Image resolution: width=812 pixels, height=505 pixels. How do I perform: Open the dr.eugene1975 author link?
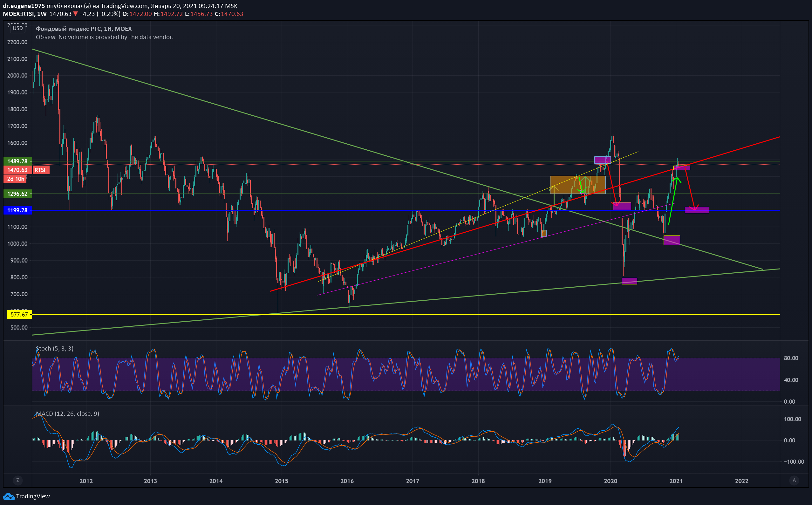point(24,6)
